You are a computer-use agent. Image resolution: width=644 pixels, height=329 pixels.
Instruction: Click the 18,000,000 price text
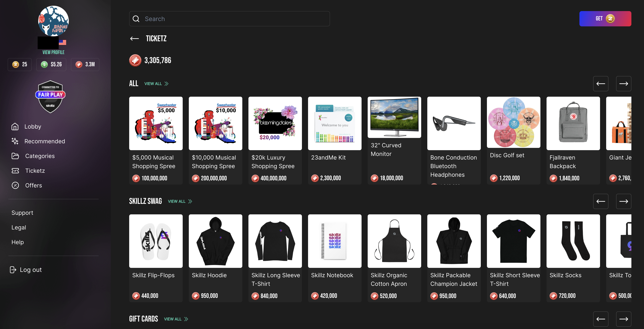392,178
